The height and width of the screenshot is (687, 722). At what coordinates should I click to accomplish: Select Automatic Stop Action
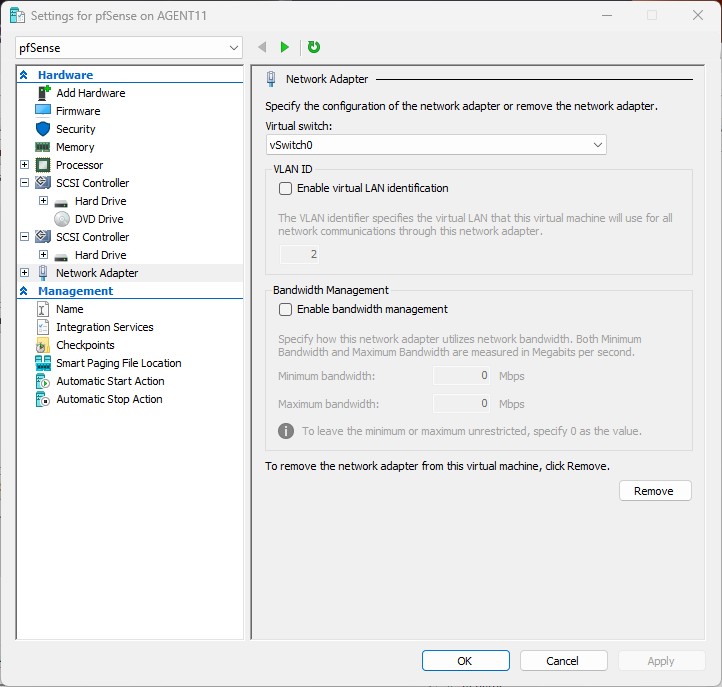(109, 399)
